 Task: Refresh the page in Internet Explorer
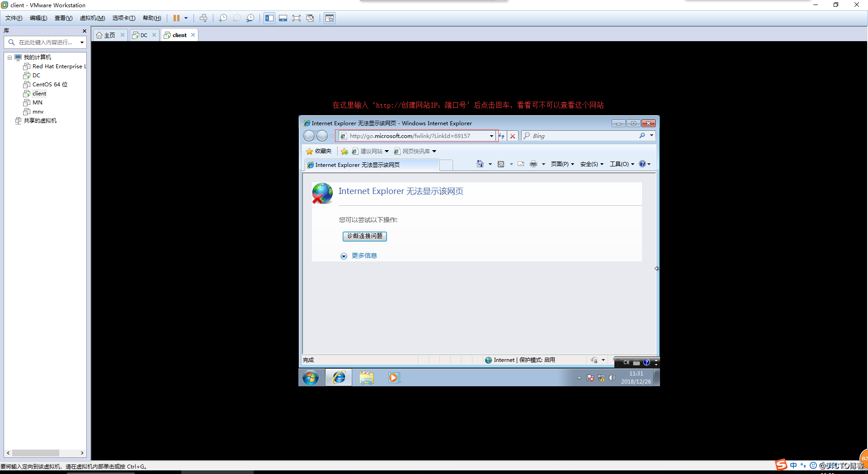(x=502, y=136)
